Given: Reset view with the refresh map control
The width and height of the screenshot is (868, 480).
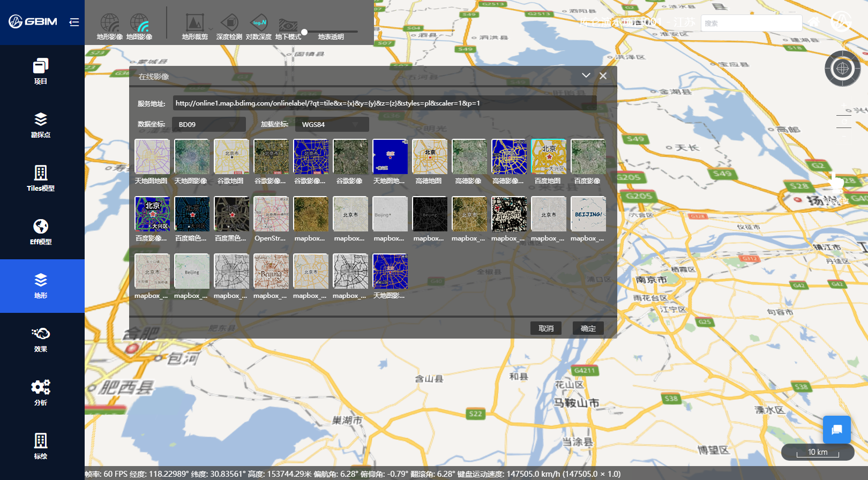Looking at the screenshot, I should coord(844,122).
